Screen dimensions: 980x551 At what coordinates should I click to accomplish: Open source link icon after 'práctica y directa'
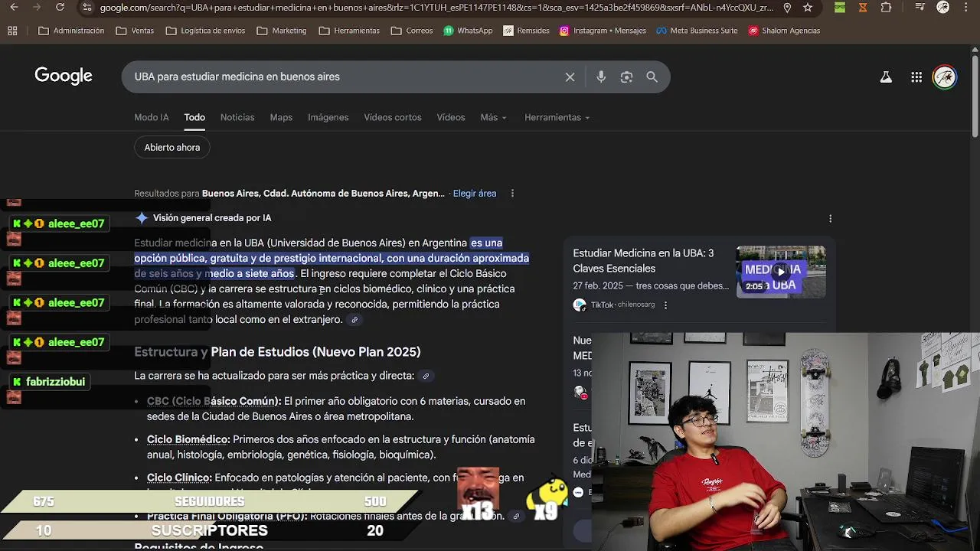click(426, 376)
